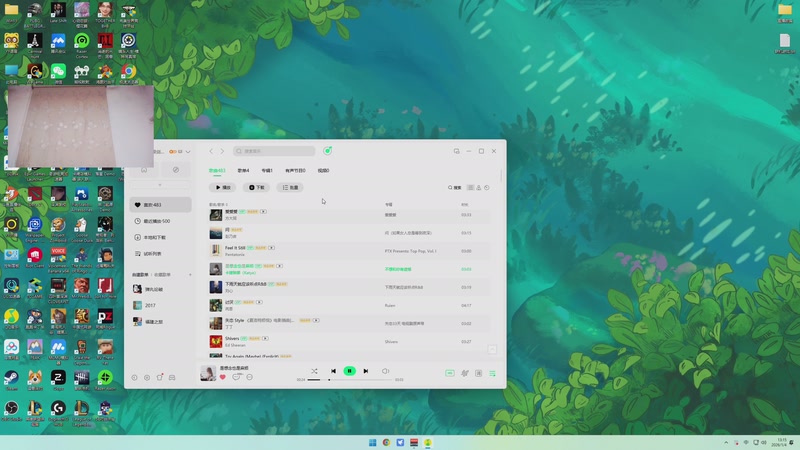Expand the small arrow under sidebar tabs

(160, 185)
